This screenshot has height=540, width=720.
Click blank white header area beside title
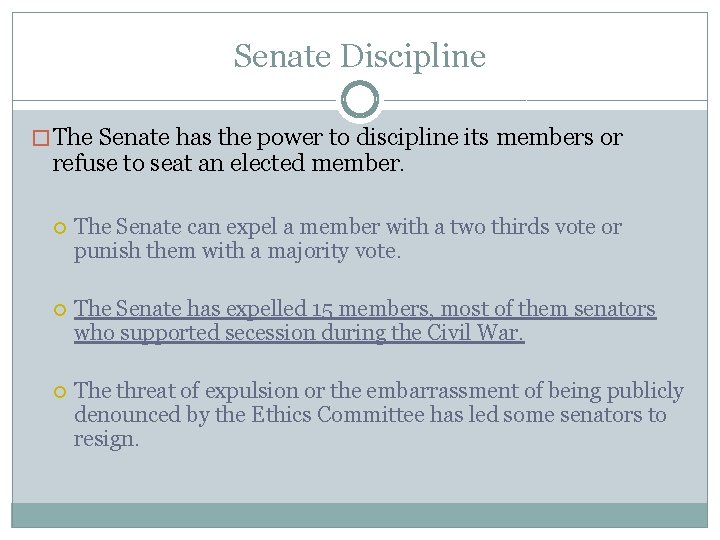pos(600,55)
